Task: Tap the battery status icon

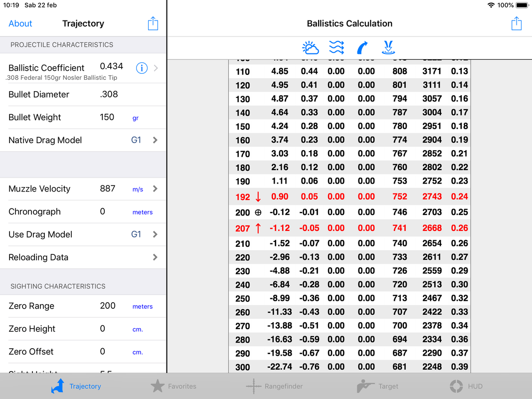Action: coord(522,5)
